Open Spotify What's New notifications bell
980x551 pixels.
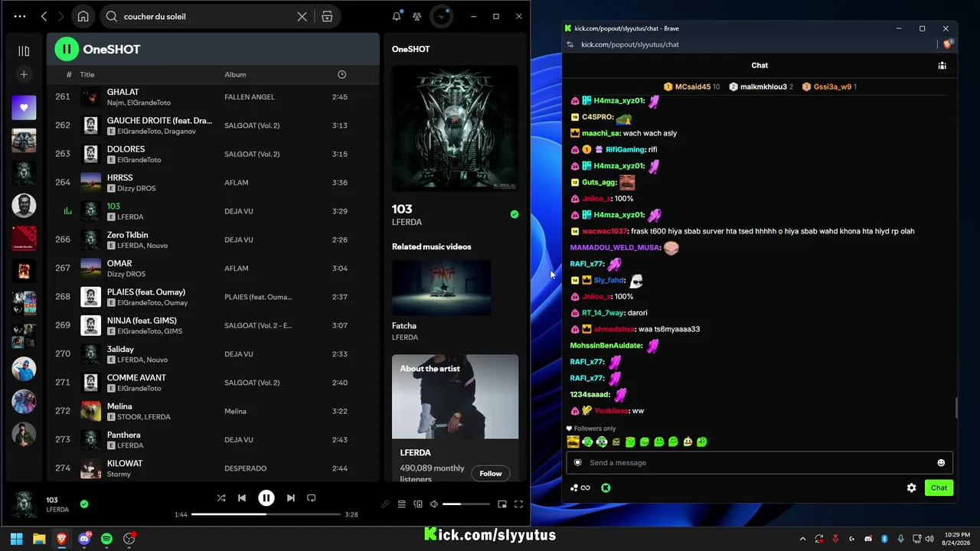pyautogui.click(x=397, y=16)
